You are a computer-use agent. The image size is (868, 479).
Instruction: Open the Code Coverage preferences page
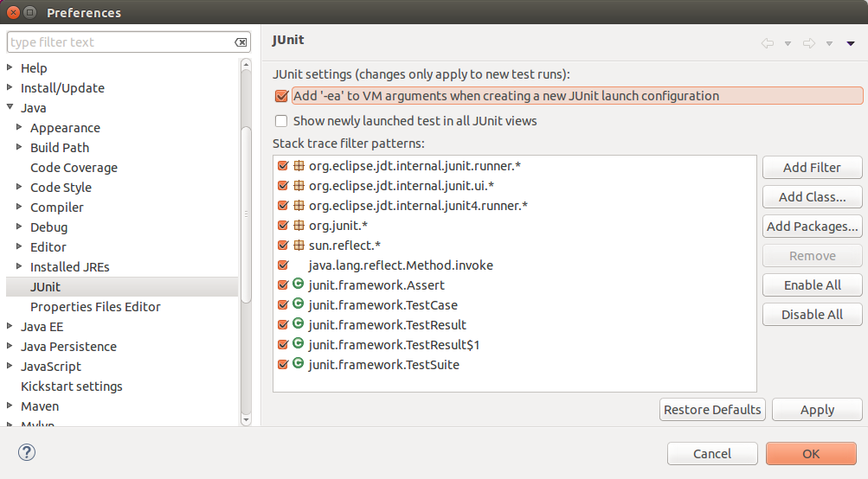click(x=74, y=168)
